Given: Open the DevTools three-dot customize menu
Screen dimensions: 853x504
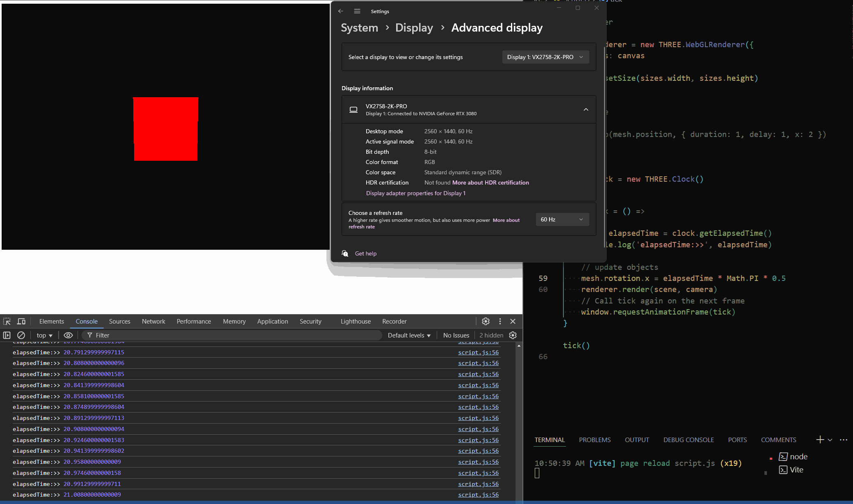Looking at the screenshot, I should tap(499, 322).
